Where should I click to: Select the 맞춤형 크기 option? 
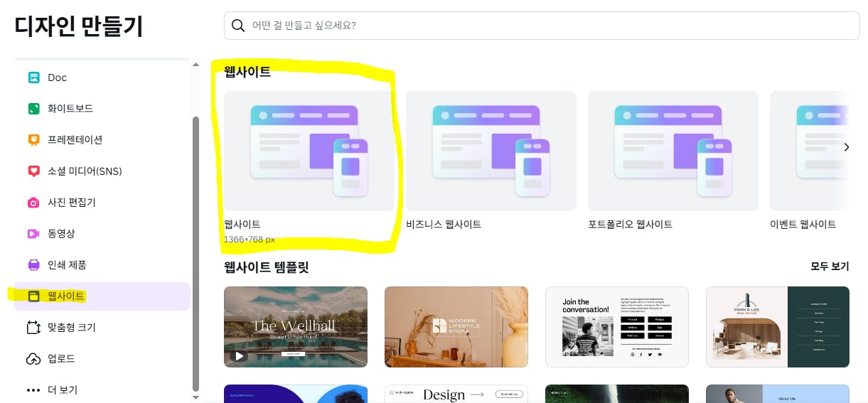point(102,328)
